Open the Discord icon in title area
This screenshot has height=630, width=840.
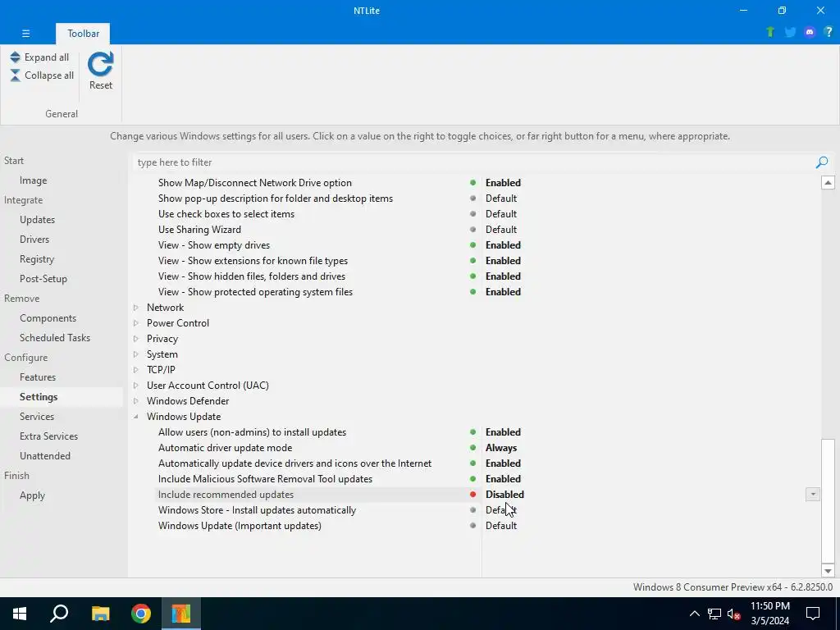point(810,32)
